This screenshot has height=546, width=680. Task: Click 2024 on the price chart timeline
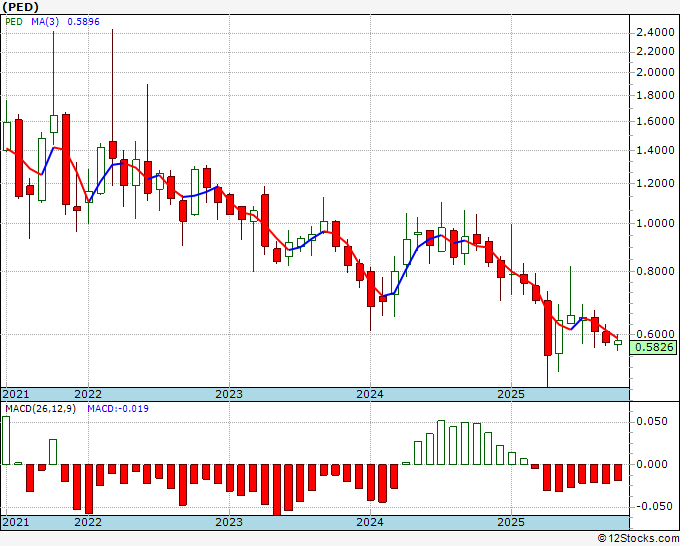coord(370,394)
